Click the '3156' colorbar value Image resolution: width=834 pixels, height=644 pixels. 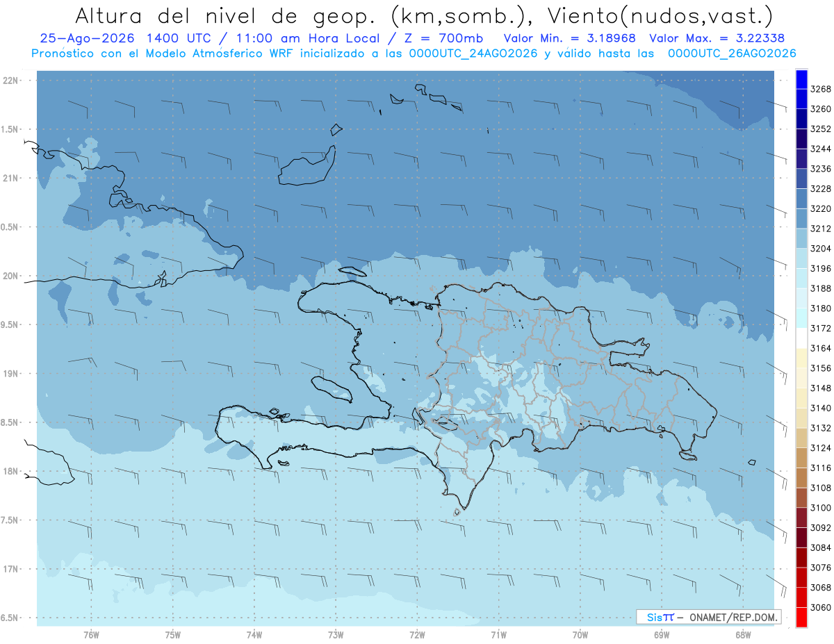point(821,368)
